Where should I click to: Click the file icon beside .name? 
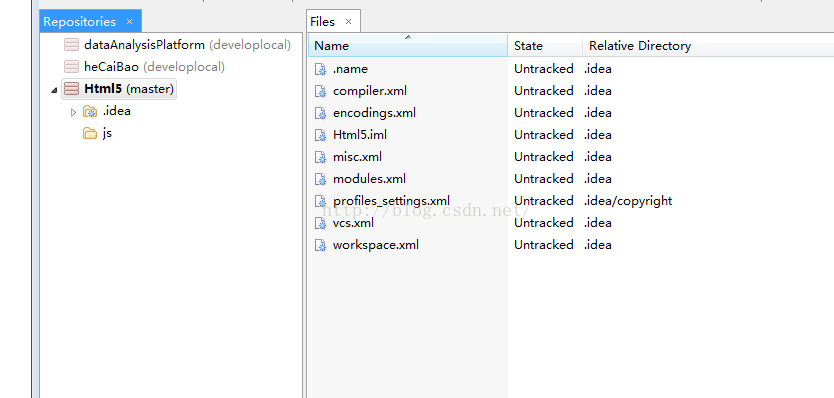pos(320,69)
